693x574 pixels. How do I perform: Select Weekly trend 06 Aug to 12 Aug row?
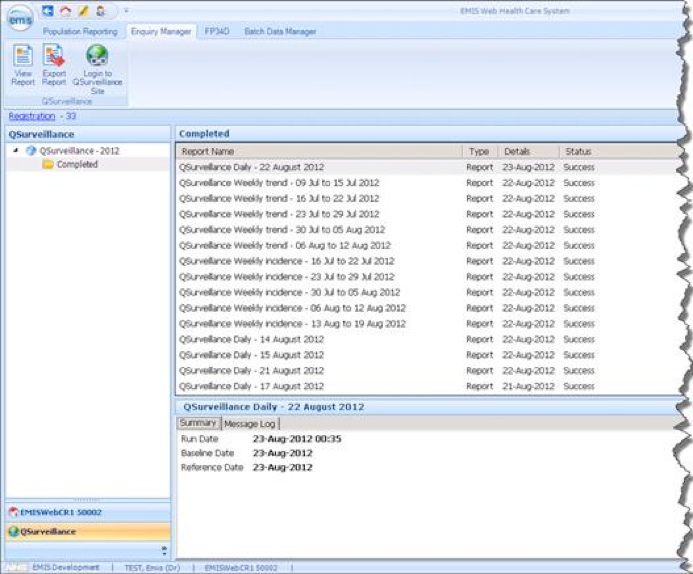(428, 245)
